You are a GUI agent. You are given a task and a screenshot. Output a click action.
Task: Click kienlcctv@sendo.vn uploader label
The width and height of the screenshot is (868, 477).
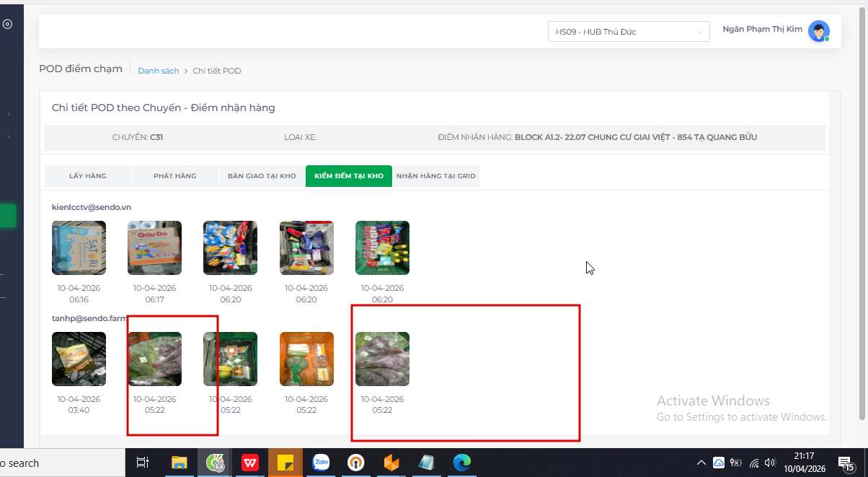click(92, 207)
